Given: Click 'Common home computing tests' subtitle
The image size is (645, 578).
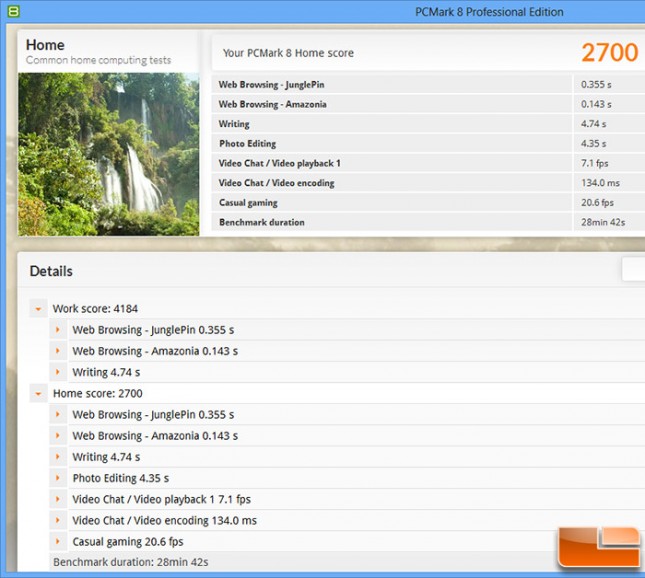Looking at the screenshot, I should click(98, 60).
